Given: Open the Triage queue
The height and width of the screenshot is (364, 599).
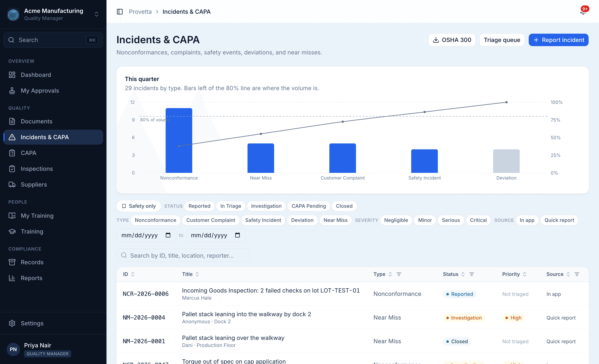Looking at the screenshot, I should coord(502,40).
